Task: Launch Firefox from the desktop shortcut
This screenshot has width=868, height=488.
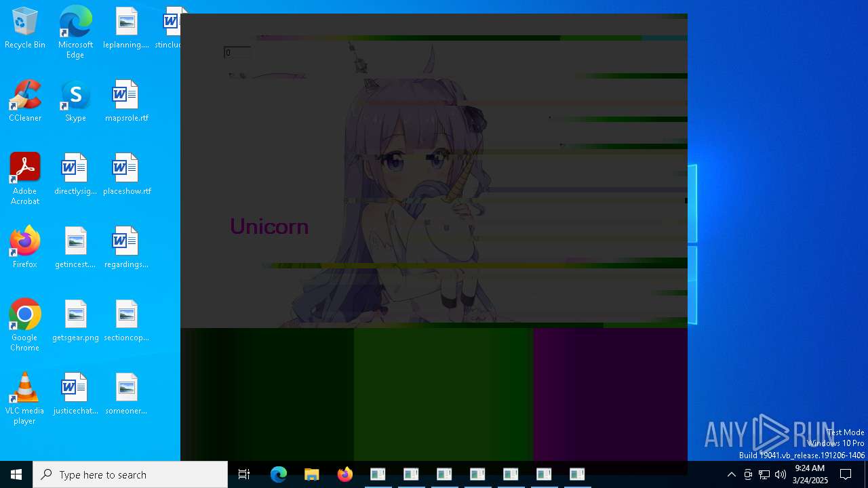Action: (25, 248)
